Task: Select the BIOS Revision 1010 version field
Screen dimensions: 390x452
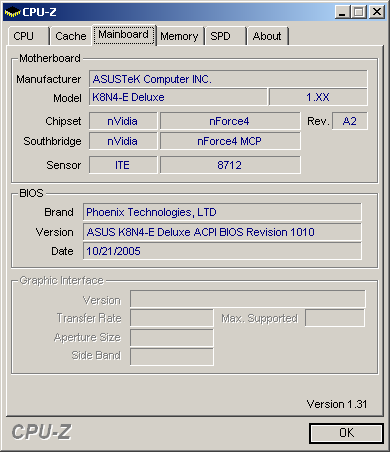Action: 222,232
